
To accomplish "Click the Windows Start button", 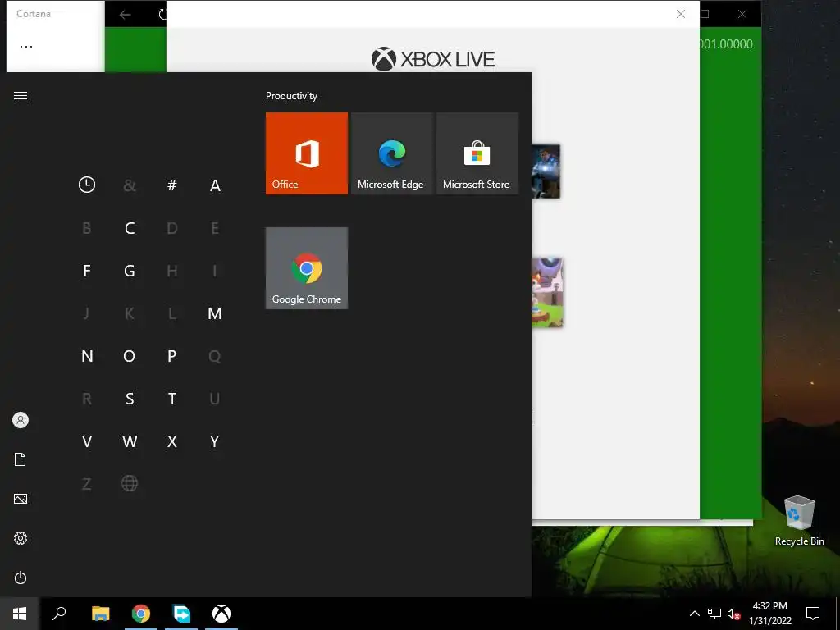I will (x=20, y=614).
